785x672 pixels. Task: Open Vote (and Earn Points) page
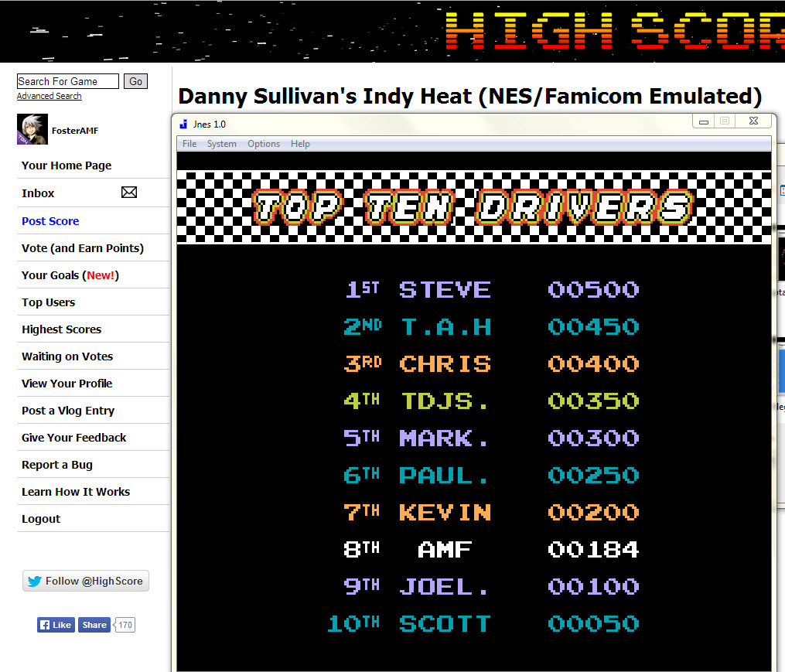tap(83, 248)
